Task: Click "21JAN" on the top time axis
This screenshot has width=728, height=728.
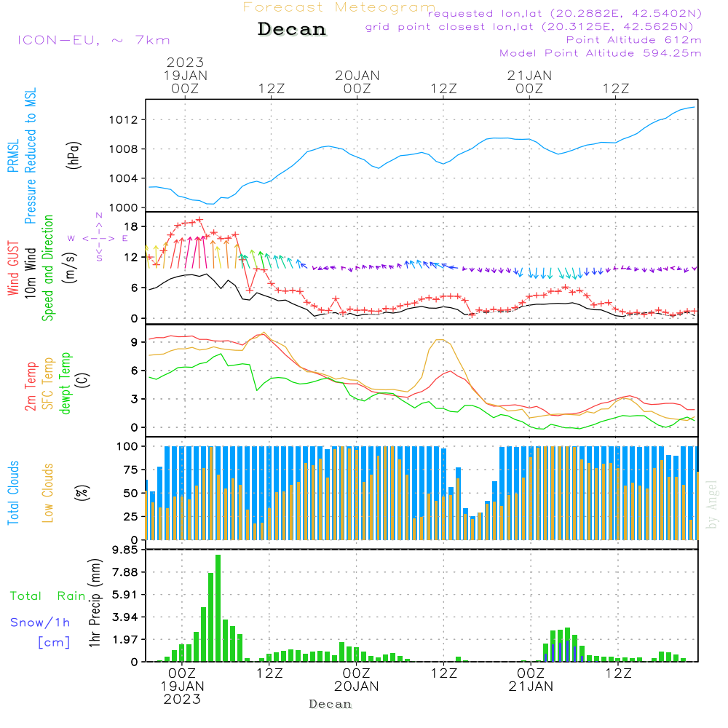Action: (x=529, y=76)
